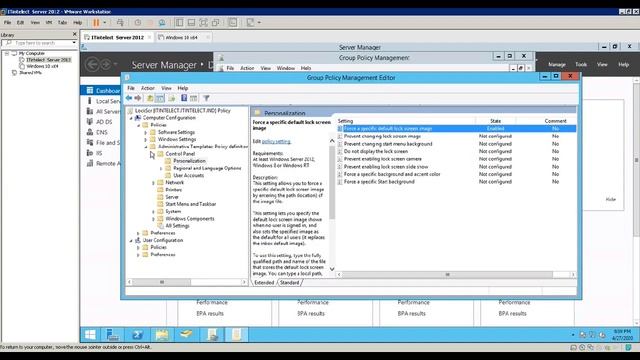640x360 pixels.
Task: Click the Server Manager back navigation arrow
Action: click(x=93, y=64)
